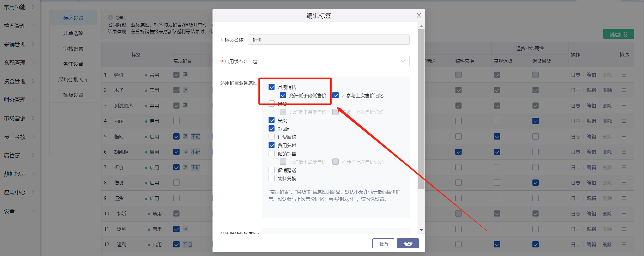Click the scroll-up arrow in the dialog
The image size is (644, 256).
[421, 26]
